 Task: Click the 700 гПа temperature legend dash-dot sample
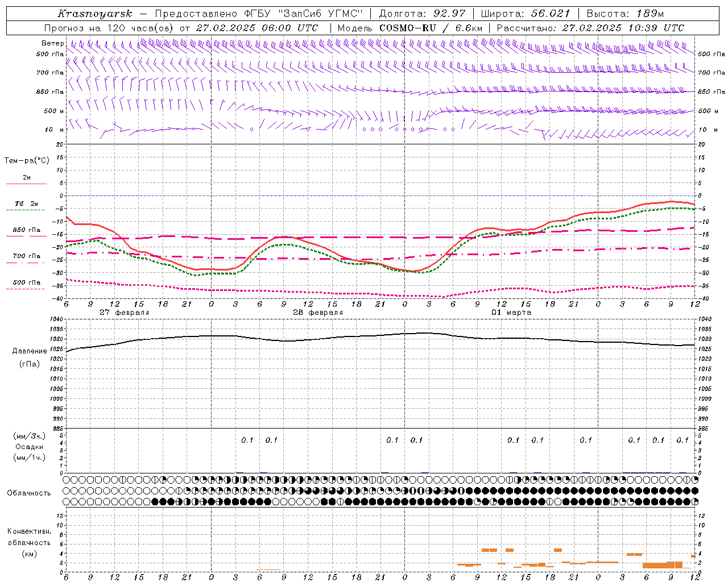tap(26, 264)
